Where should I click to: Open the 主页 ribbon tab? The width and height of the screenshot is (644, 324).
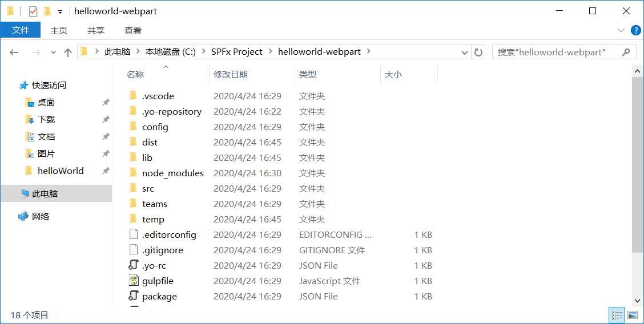59,30
